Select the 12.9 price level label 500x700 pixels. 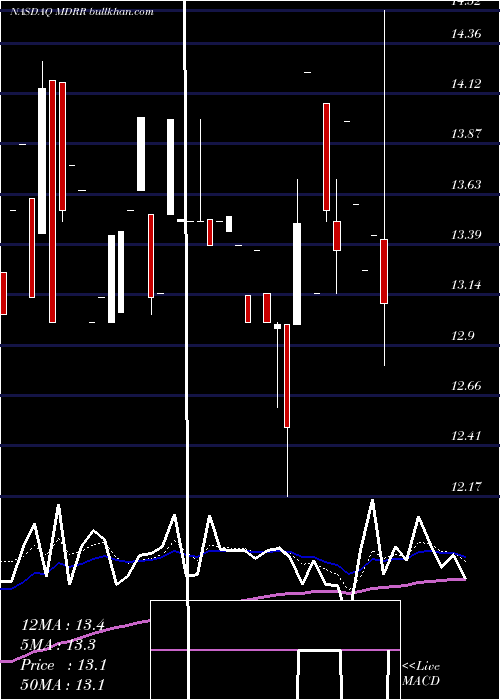[x=463, y=336]
